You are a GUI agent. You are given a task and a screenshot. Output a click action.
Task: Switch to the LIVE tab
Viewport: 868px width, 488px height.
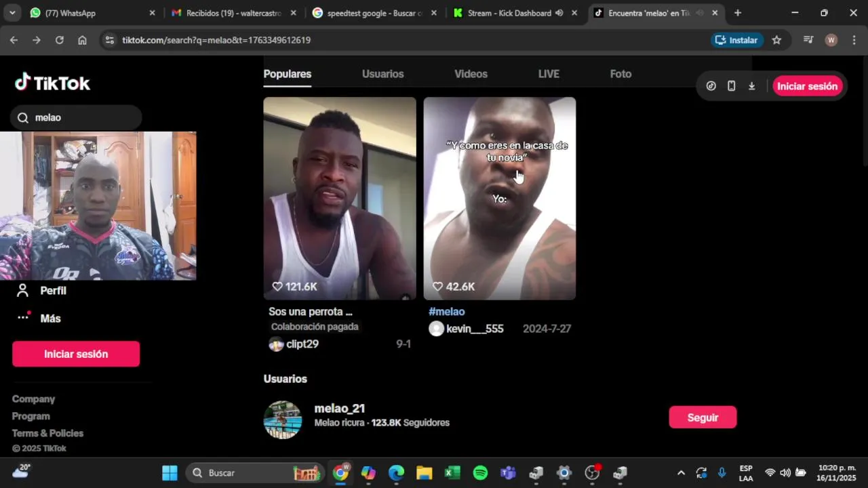pyautogui.click(x=549, y=74)
